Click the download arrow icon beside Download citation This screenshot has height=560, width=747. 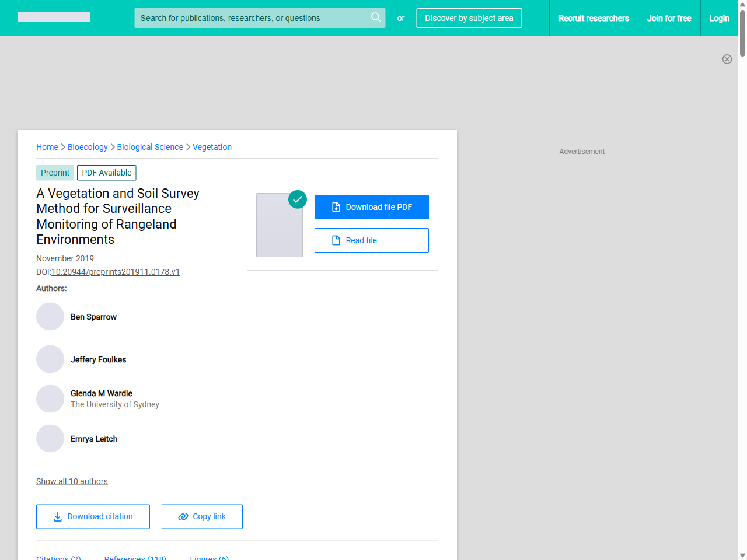pos(57,516)
